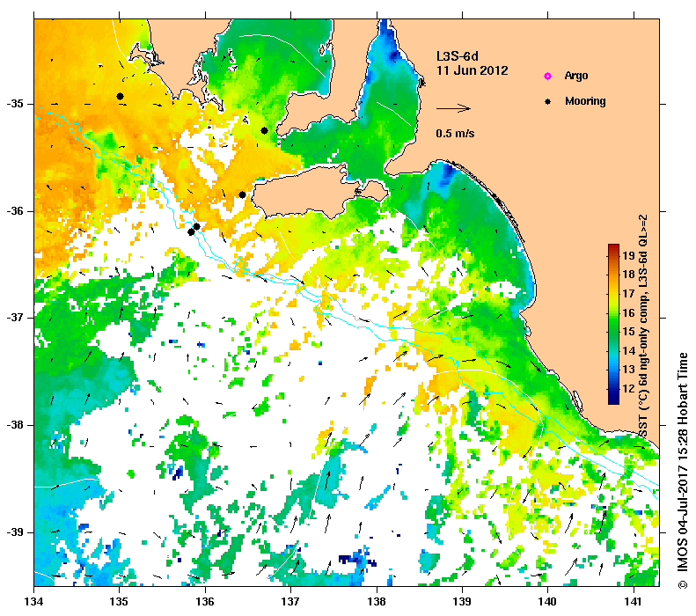This screenshot has width=696, height=616.
Task: Click the '-36' latitude axis label
Action: [15, 211]
